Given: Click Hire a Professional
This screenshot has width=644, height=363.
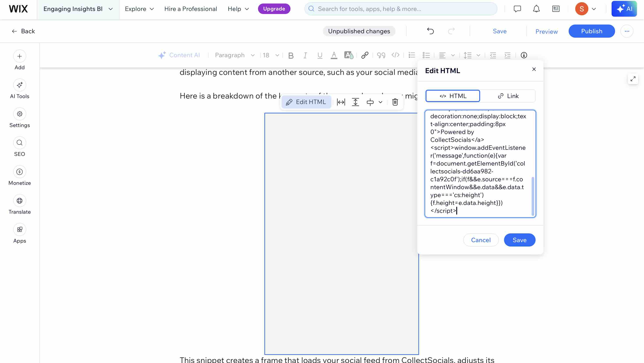Looking at the screenshot, I should (x=191, y=9).
